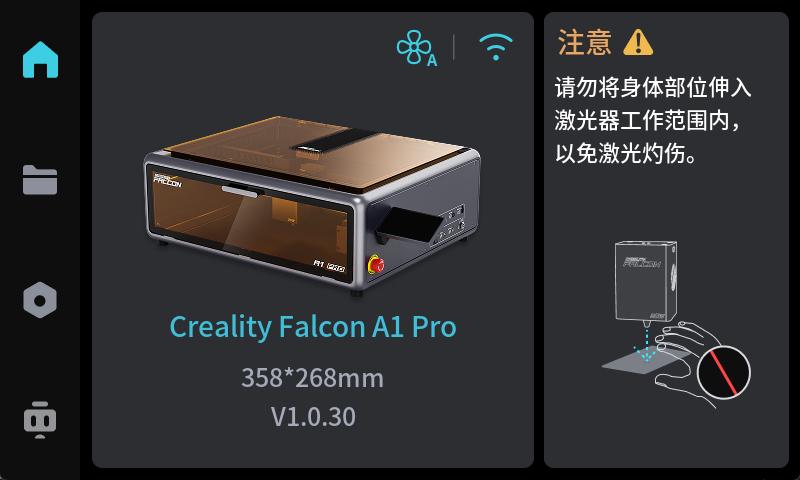The height and width of the screenshot is (480, 800).
Task: Click the 注意 caution heading
Action: click(x=585, y=42)
